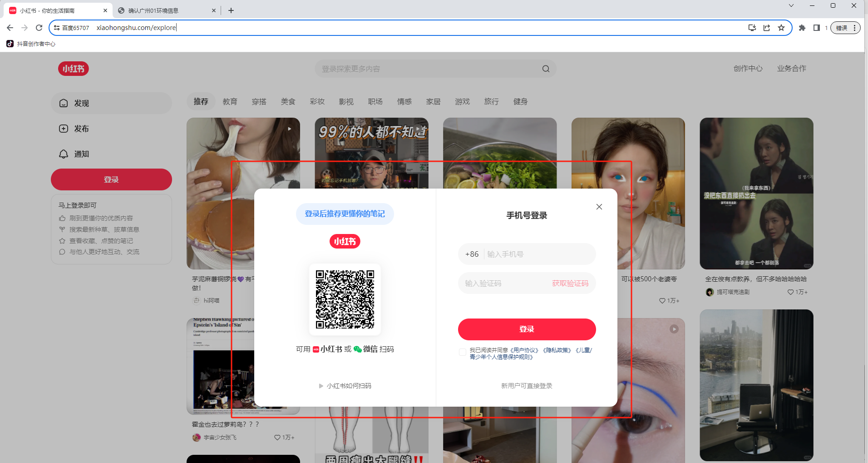Bookmark this page with the star icon
Screen dimensions: 868x463
point(781,28)
